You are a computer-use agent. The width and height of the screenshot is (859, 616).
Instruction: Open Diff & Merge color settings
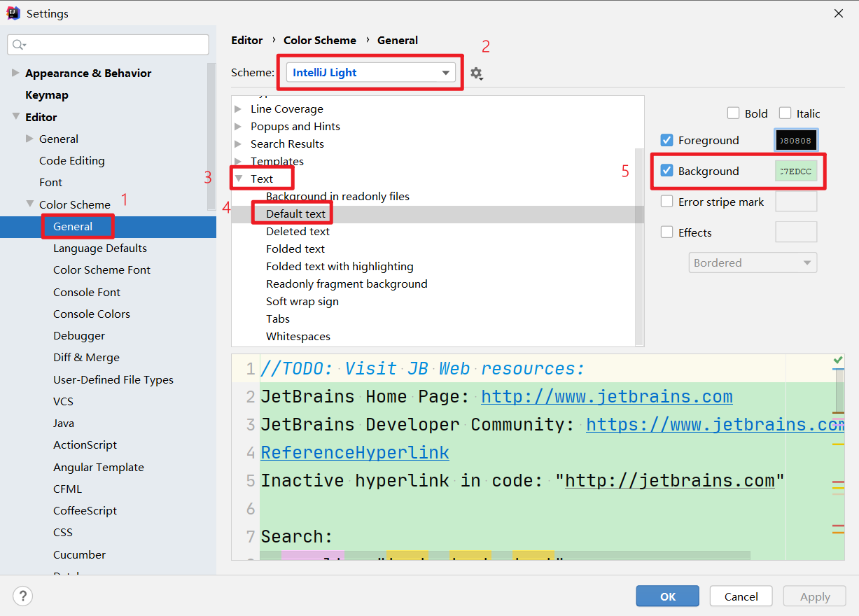86,358
